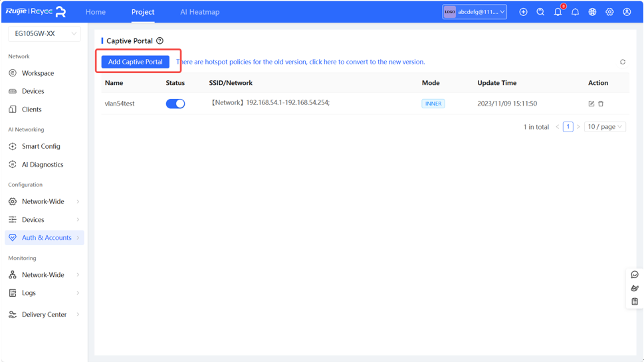Click the Logs sidebar icon
This screenshot has width=644, height=364.
13,293
